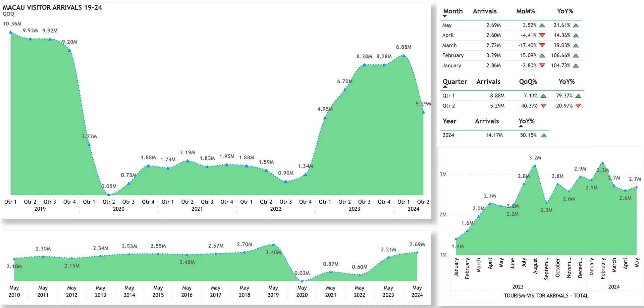Click the red down arrow beside March MoM -17.40%
The height and width of the screenshot is (308, 644).
(542, 45)
